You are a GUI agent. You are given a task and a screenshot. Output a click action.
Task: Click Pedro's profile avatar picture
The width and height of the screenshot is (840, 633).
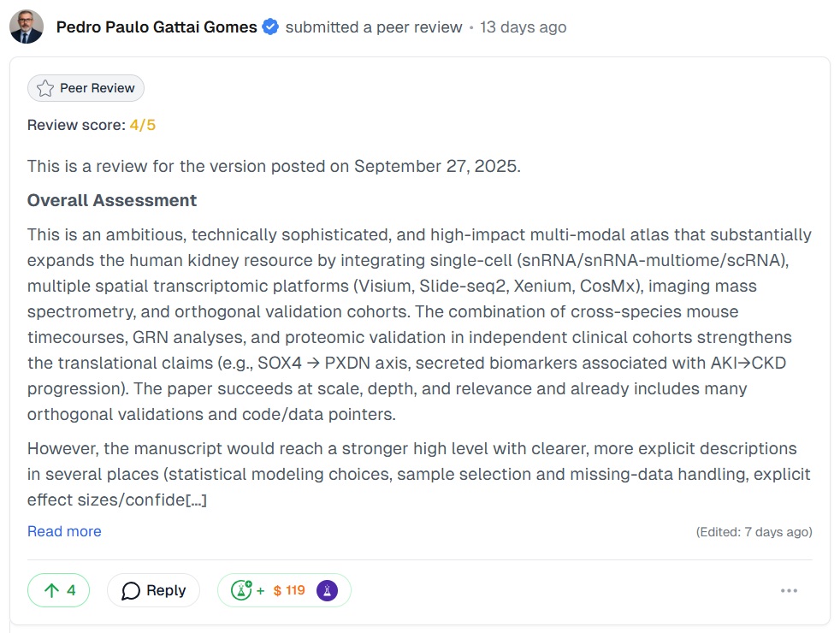(x=26, y=27)
